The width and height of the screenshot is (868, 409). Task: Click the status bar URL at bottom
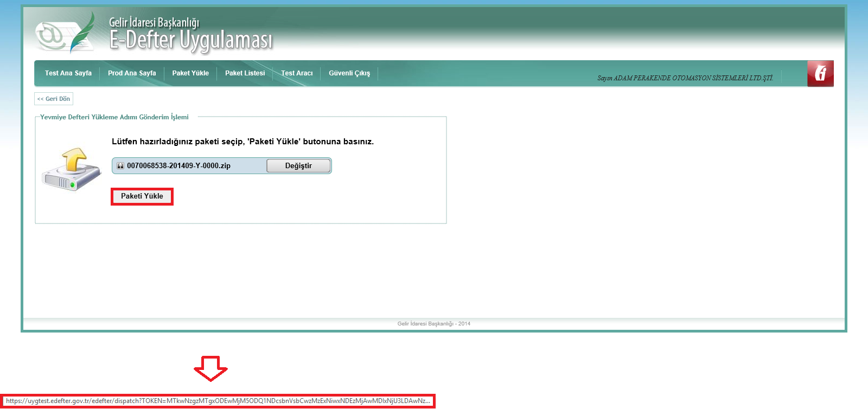click(x=218, y=401)
